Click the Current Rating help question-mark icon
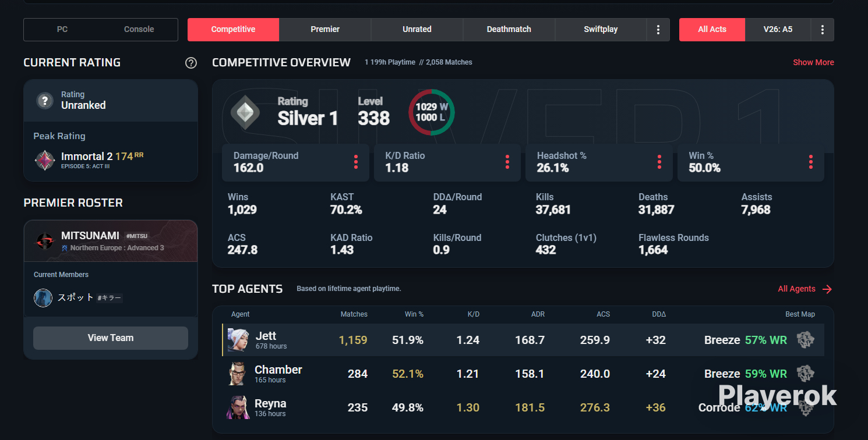This screenshot has height=440, width=868. (190, 63)
